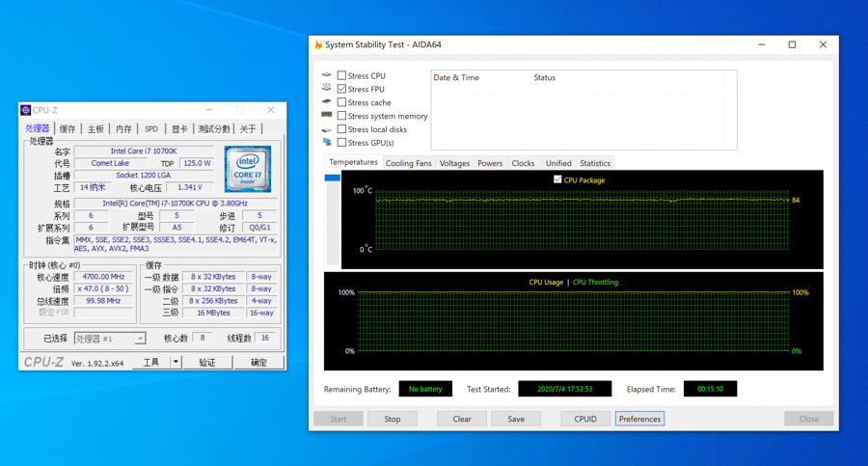Open the 处理器 tab in CPU-Z

point(38,128)
